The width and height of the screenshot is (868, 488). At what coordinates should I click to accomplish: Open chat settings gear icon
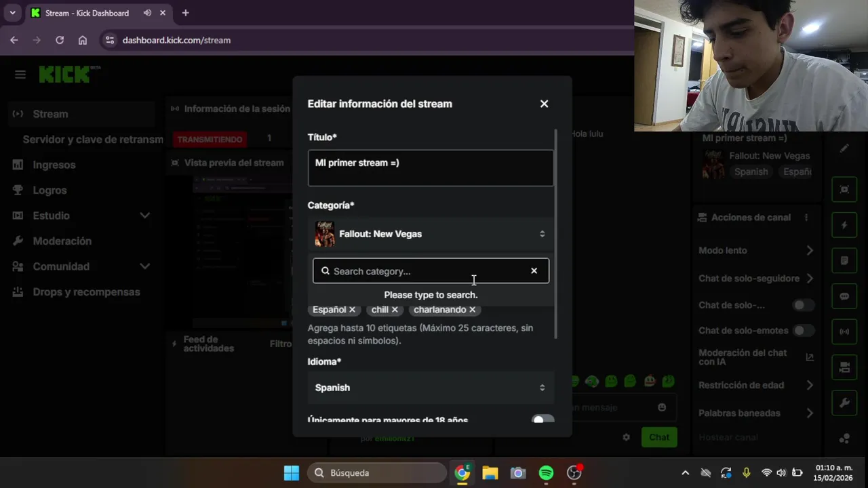click(626, 437)
